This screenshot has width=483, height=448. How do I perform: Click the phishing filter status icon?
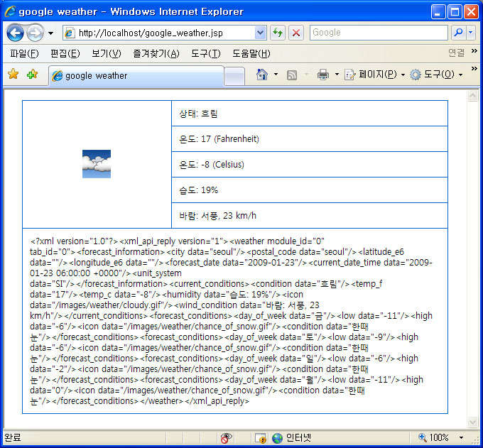tap(260, 437)
